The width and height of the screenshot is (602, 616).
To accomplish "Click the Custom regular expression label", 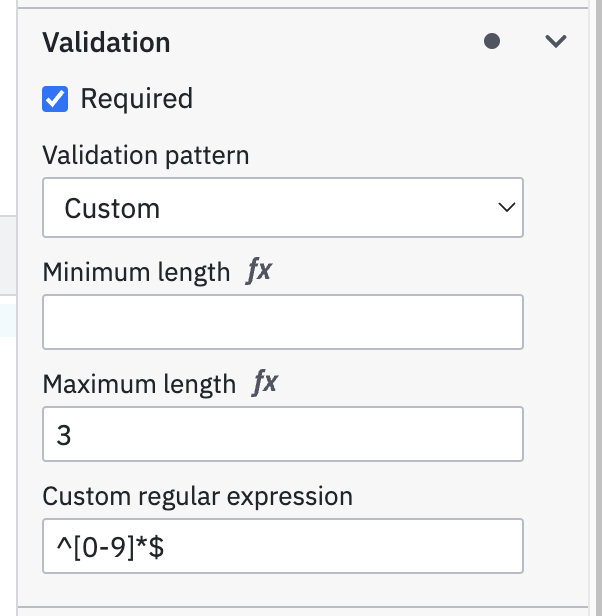I will (x=197, y=496).
